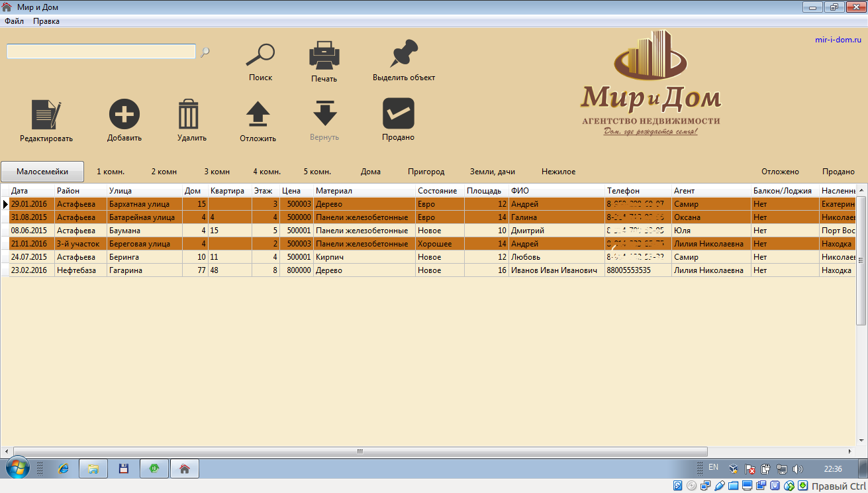Switch to the Дома tab

371,172
